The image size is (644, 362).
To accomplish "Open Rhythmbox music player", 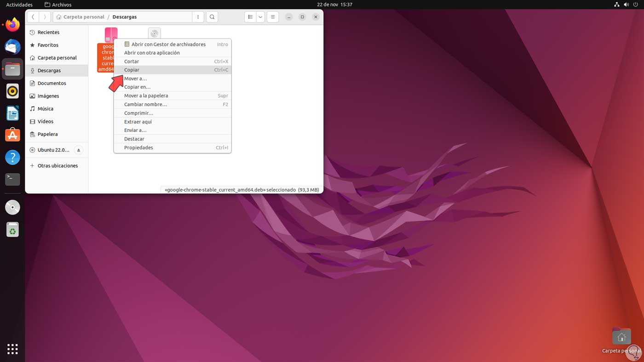I will click(x=12, y=90).
